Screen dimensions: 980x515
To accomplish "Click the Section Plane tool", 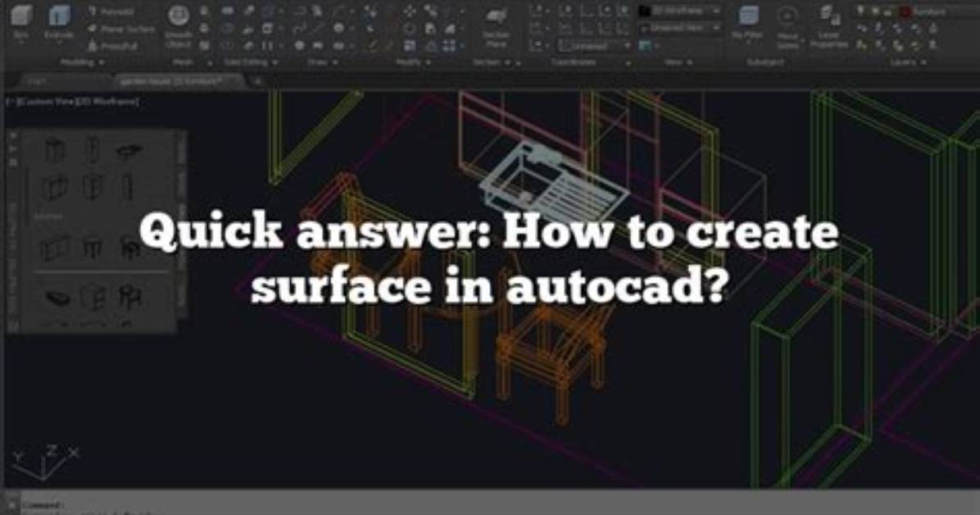I will click(497, 29).
